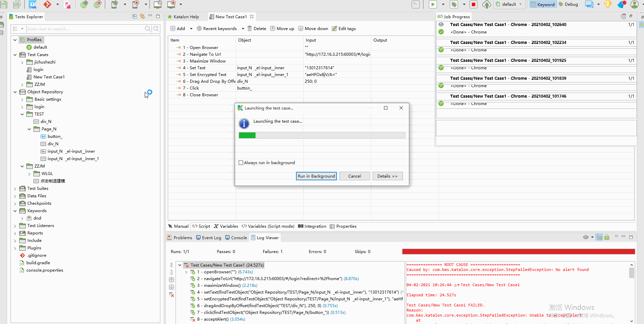Viewport: 644px width, 324px height.
Task: Open the command-line generator icon
Action: pos(416,4)
